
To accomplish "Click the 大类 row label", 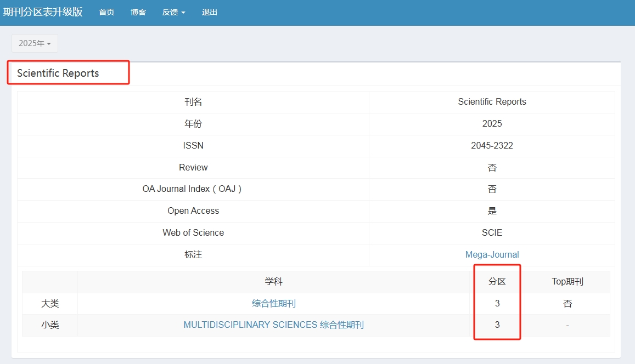I will click(50, 303).
